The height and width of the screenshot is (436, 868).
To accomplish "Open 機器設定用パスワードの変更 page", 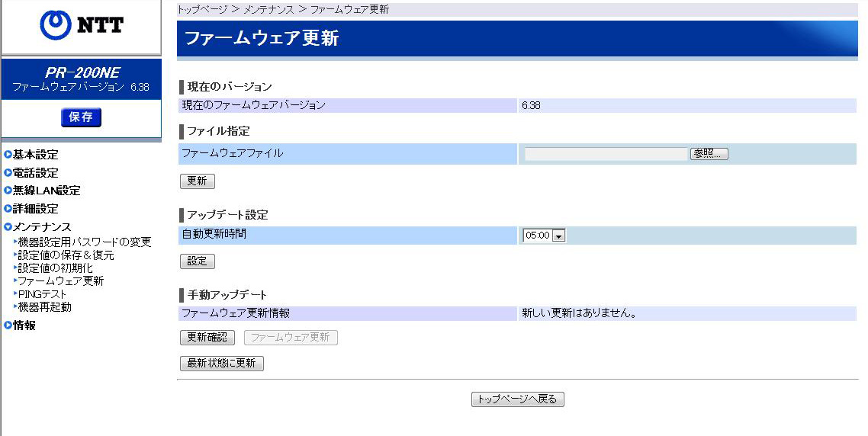I will pyautogui.click(x=84, y=242).
